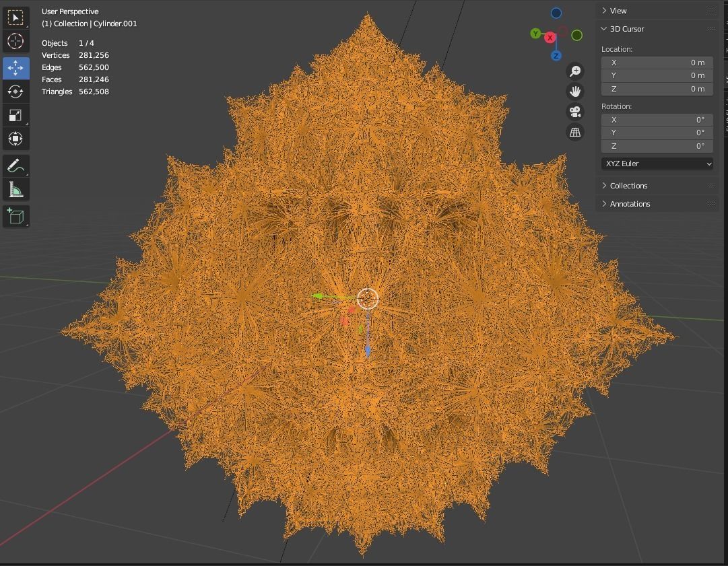
Task: Select the Measure tool
Action: (15, 189)
